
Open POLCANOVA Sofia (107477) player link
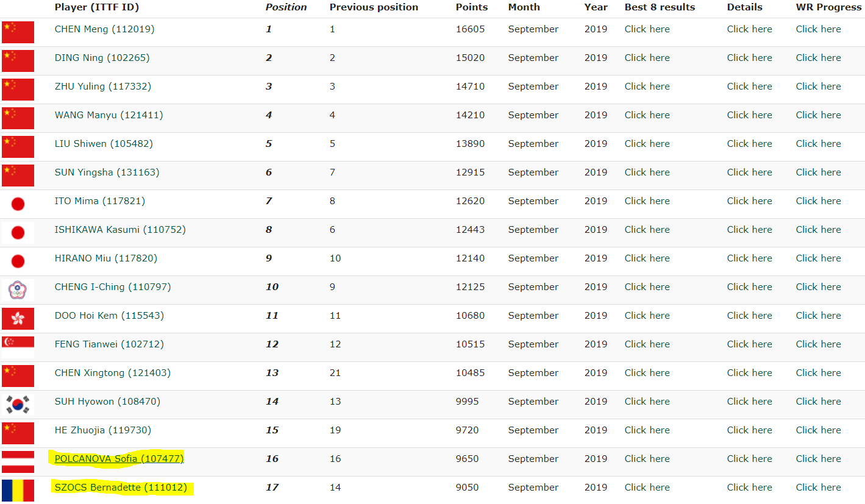119,459
